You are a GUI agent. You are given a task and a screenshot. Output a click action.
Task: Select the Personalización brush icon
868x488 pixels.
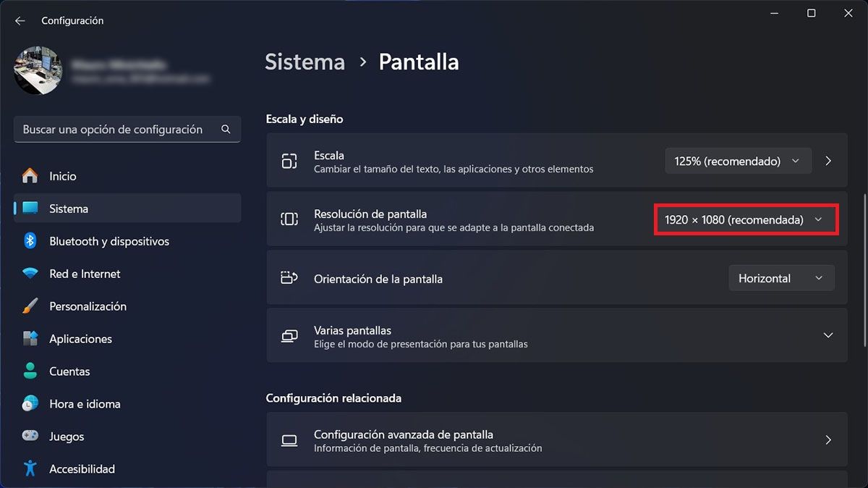(x=30, y=306)
